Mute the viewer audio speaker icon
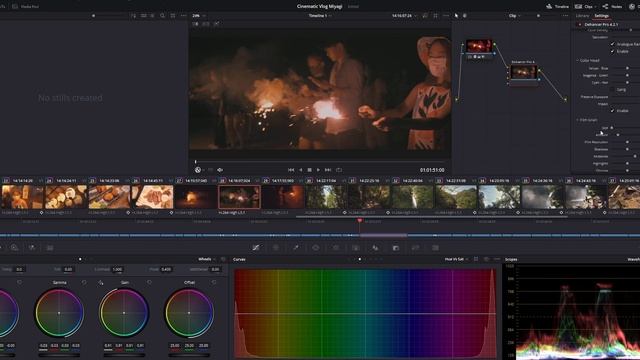The height and width of the screenshot is (360, 640). click(220, 170)
